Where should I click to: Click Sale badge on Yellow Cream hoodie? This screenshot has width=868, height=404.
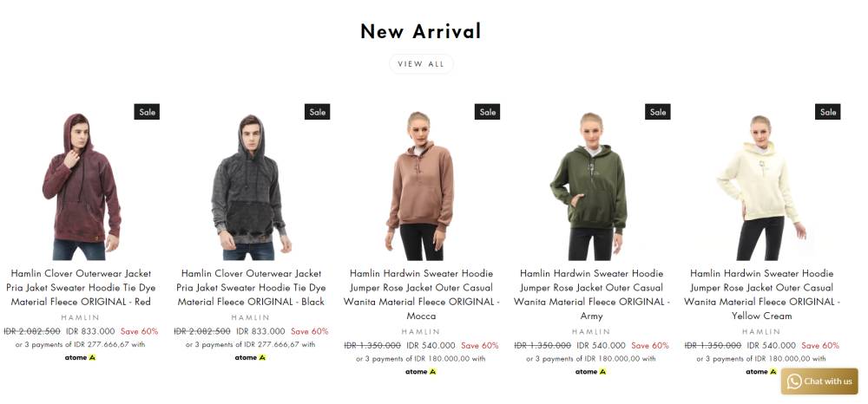tap(827, 112)
